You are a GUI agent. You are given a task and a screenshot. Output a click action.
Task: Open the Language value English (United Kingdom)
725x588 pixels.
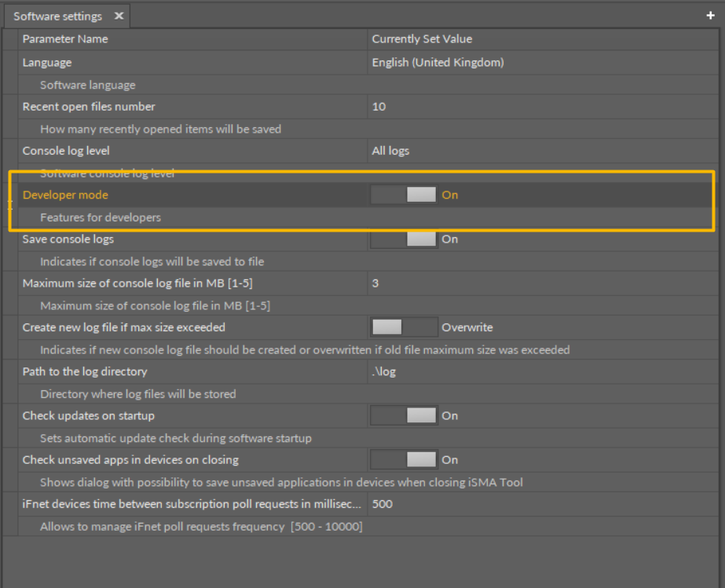click(438, 62)
